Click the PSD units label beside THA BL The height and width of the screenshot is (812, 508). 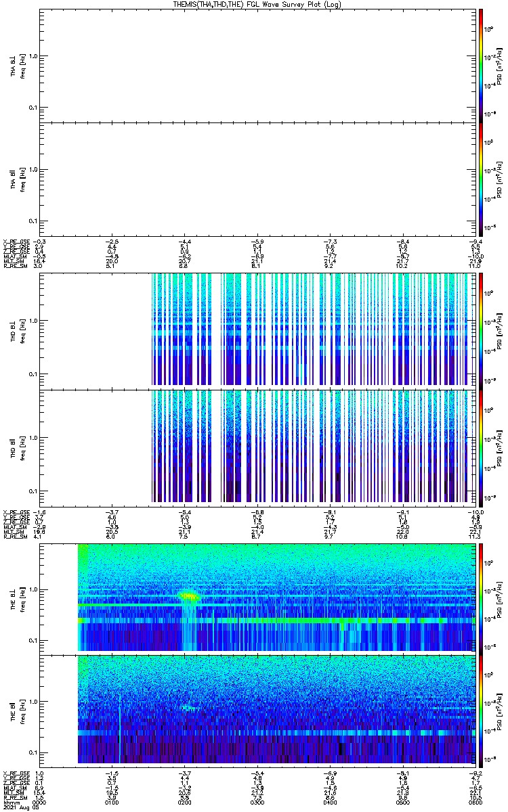point(500,66)
